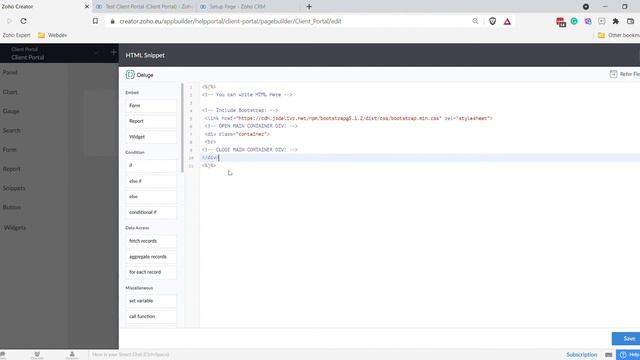Click the Help button at bottom right
The height and width of the screenshot is (360, 640).
coord(629,355)
